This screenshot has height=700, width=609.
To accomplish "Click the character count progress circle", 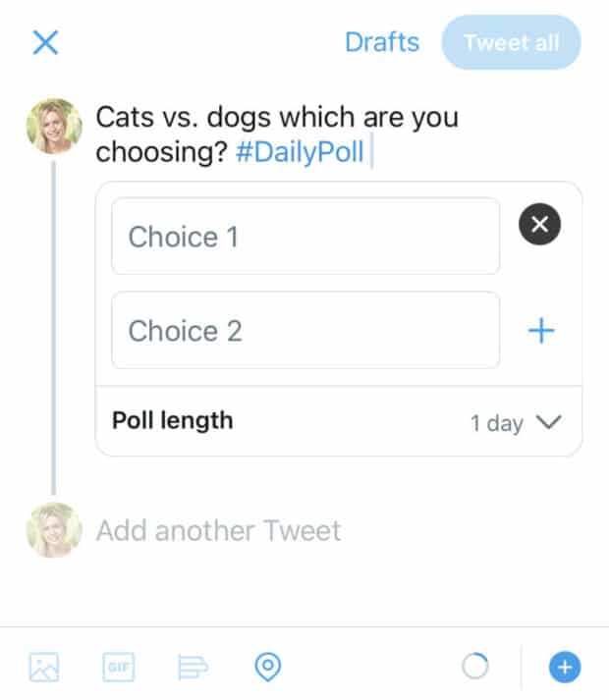I will pyautogui.click(x=474, y=668).
